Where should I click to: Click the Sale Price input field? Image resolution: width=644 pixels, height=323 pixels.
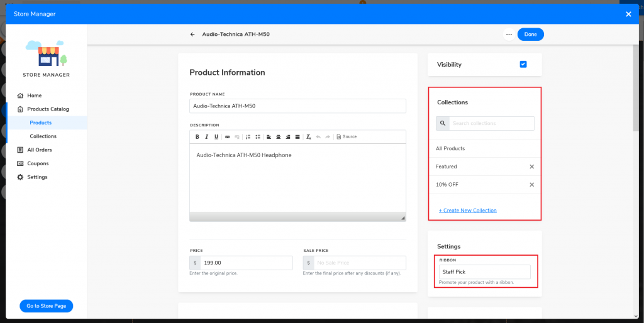(360, 263)
